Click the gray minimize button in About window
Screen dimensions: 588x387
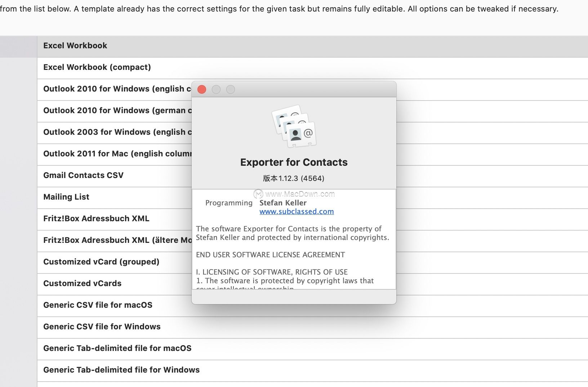216,89
